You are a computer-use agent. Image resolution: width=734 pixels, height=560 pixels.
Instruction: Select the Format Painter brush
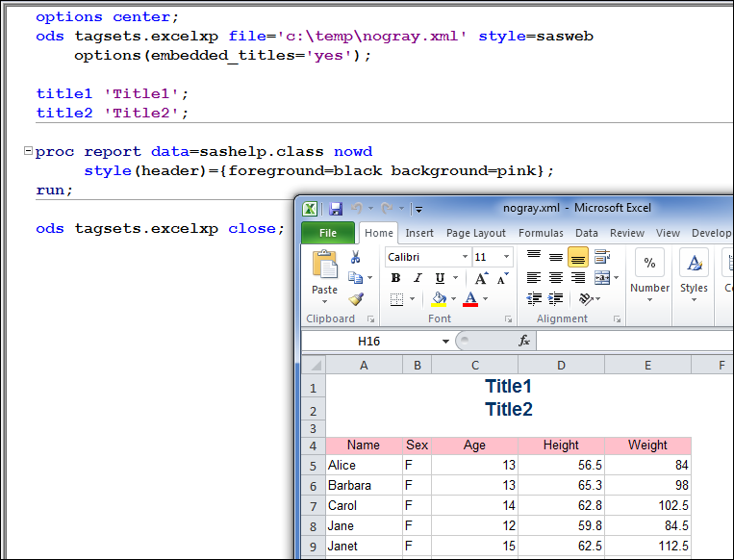355,299
